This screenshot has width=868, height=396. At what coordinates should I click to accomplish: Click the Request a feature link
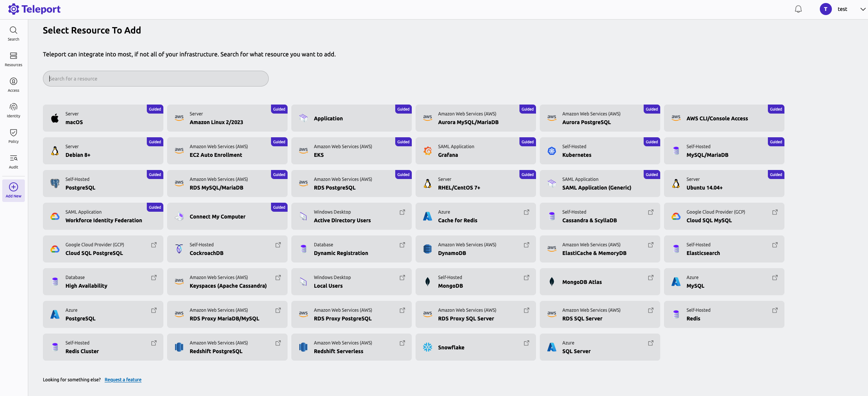point(123,380)
